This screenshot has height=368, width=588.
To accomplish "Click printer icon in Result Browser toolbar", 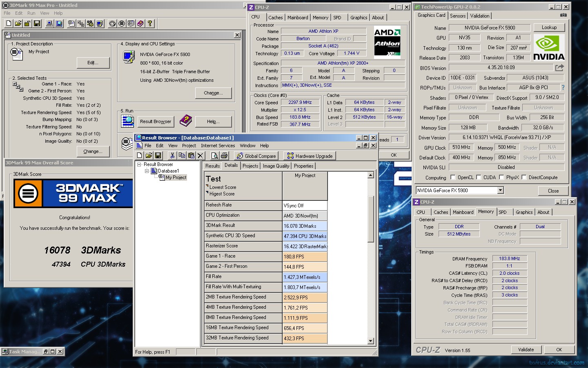I will click(x=224, y=155).
